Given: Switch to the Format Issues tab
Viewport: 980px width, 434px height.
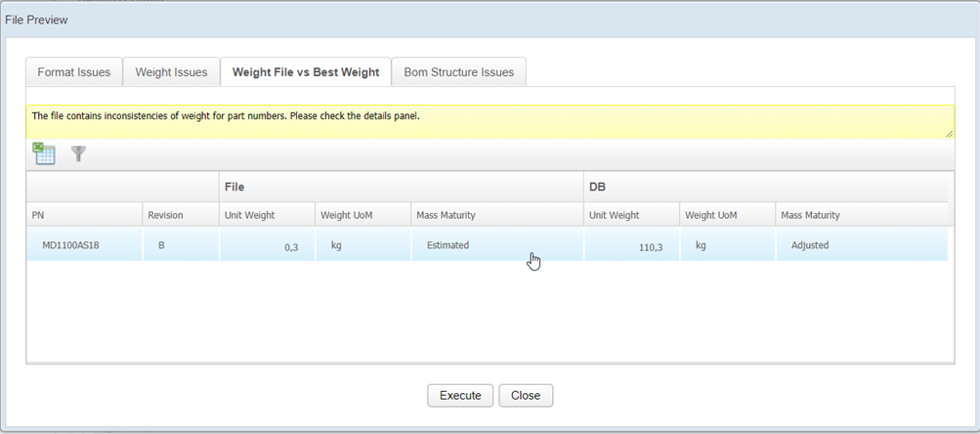Looking at the screenshot, I should coord(74,72).
